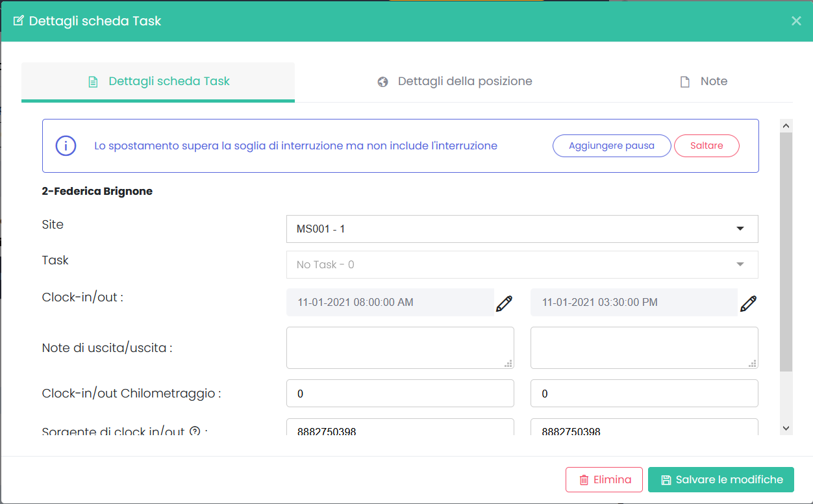Select the Dettagli scheda Task tab
This screenshot has width=813, height=504.
[158, 82]
